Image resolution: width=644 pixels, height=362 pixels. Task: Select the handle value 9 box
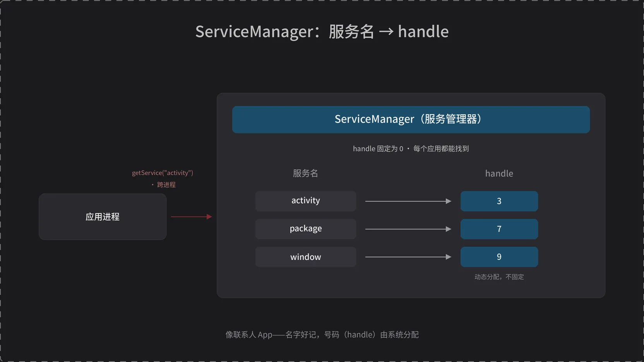pyautogui.click(x=499, y=257)
